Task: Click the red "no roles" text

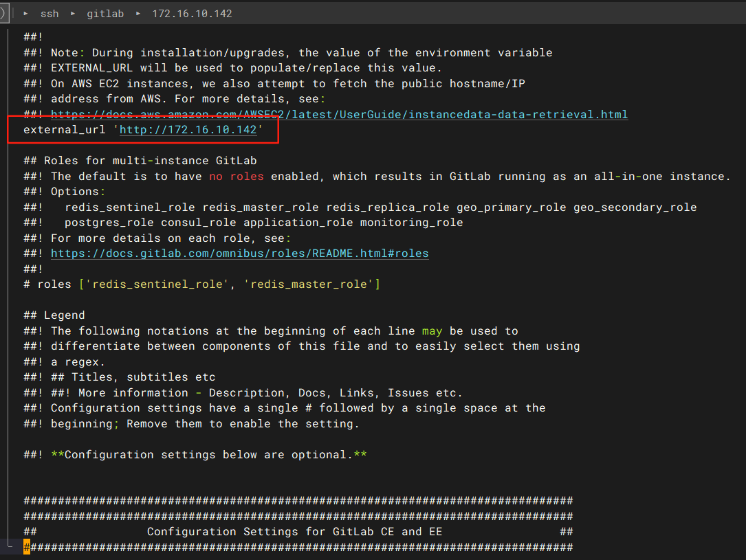Action: click(x=237, y=177)
